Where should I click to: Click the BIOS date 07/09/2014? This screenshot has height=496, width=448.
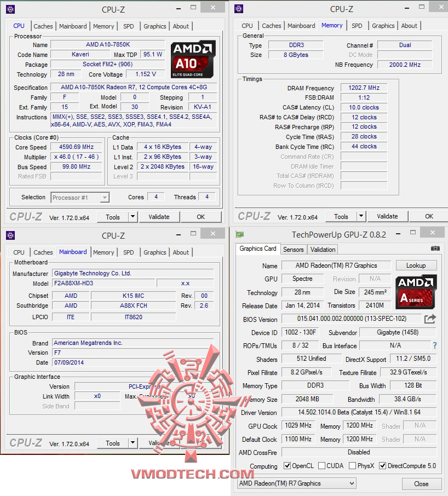[133, 362]
